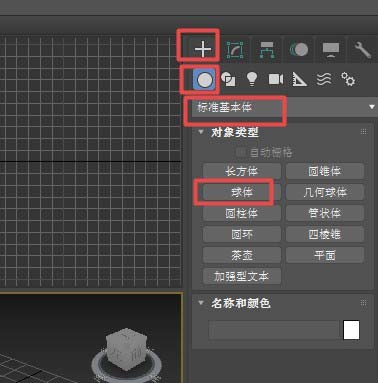Toggle the 自动栅格 checkbox

tap(240, 152)
